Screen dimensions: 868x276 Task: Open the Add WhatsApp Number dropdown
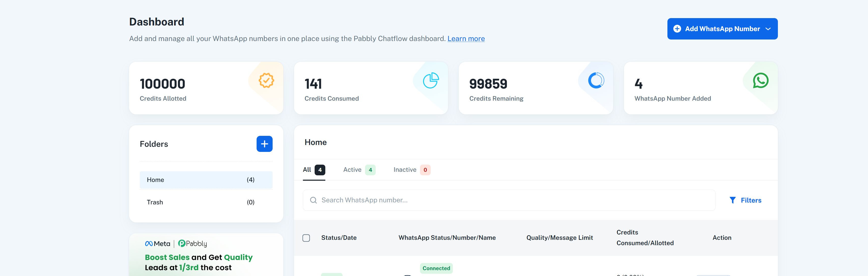coord(722,29)
